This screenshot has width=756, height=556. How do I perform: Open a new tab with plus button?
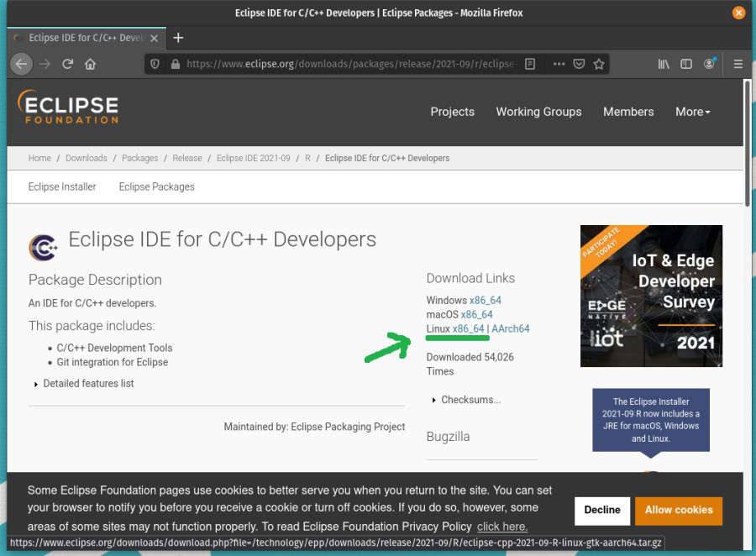(x=178, y=38)
